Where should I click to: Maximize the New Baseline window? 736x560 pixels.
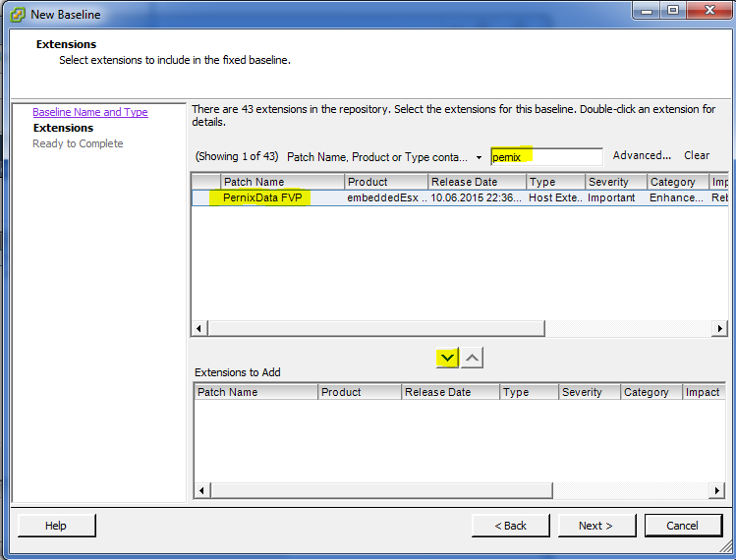click(673, 11)
